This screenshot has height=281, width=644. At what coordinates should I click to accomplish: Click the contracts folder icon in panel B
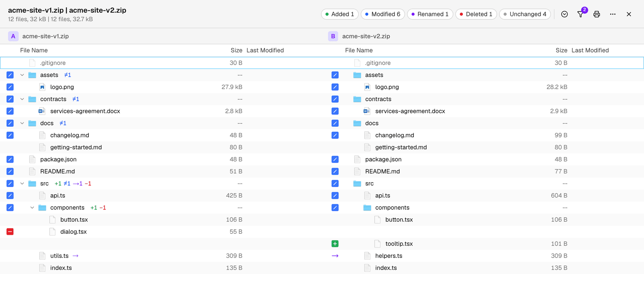click(x=357, y=99)
